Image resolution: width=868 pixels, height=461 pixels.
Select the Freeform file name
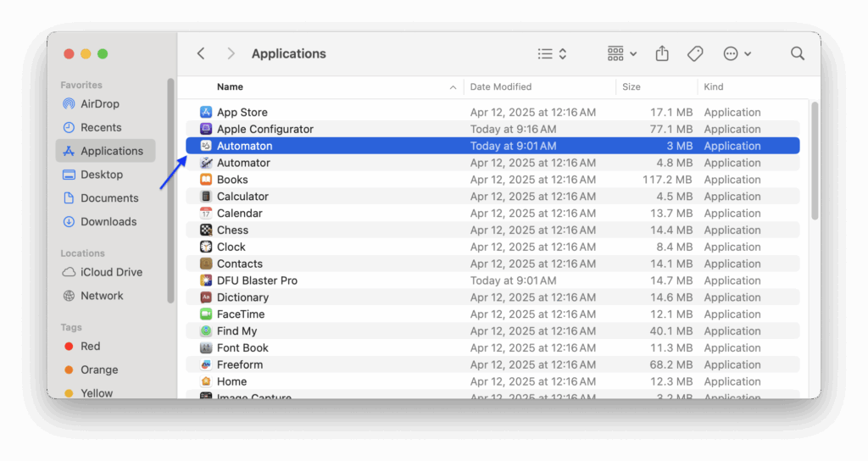(x=240, y=364)
